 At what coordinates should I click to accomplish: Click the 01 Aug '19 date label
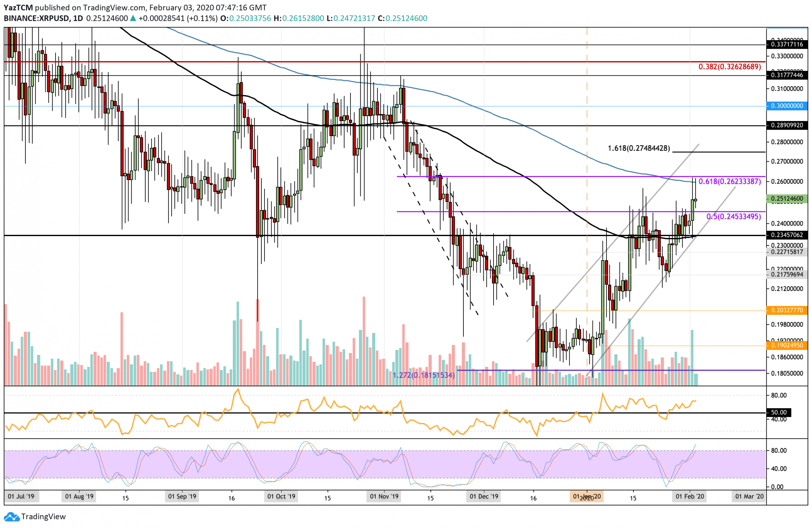point(79,496)
